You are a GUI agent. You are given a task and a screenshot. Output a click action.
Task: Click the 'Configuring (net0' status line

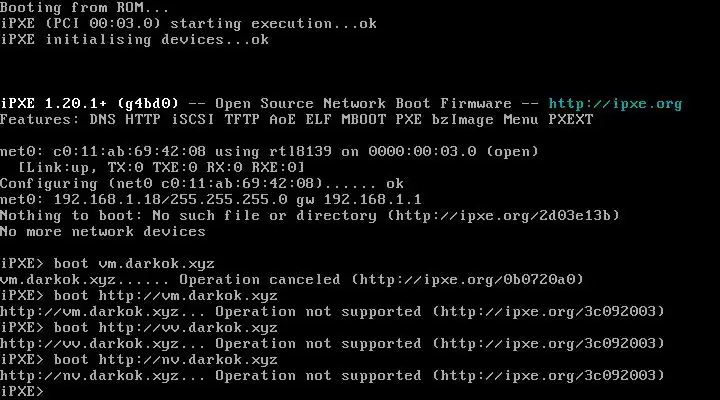[x=202, y=184]
